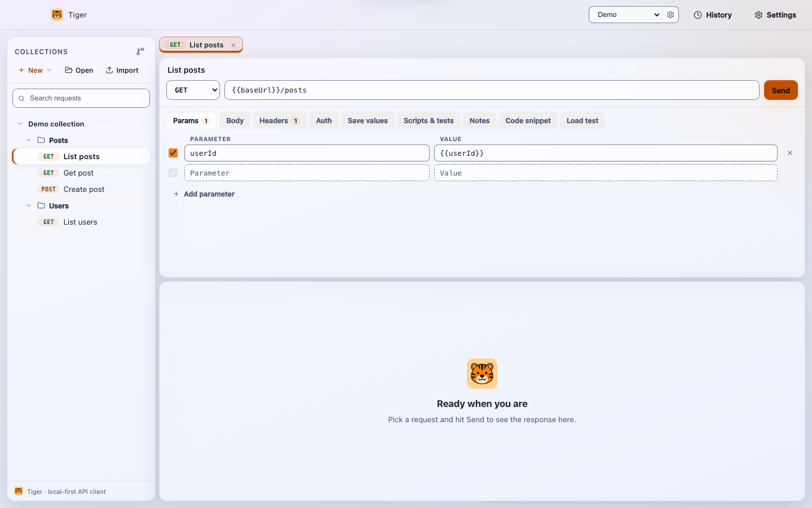Open the HTTP method GET dropdown
This screenshot has height=508, width=812.
[193, 90]
